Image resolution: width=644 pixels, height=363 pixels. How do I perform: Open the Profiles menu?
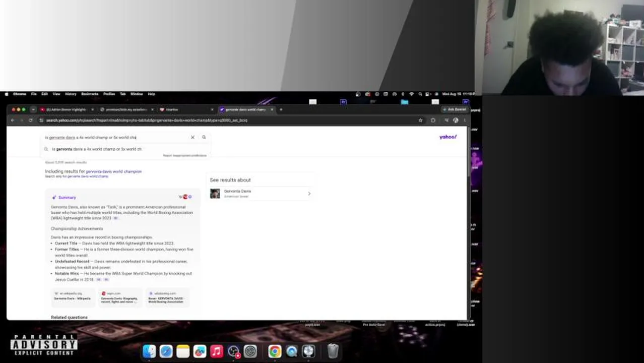pos(109,94)
